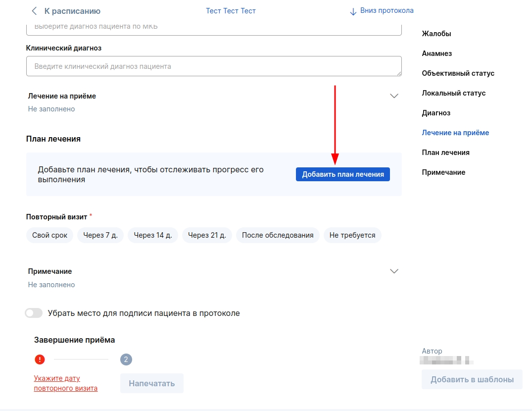Open the МКБ diagnosis selection field
This screenshot has height=411, width=532.
coord(213,27)
